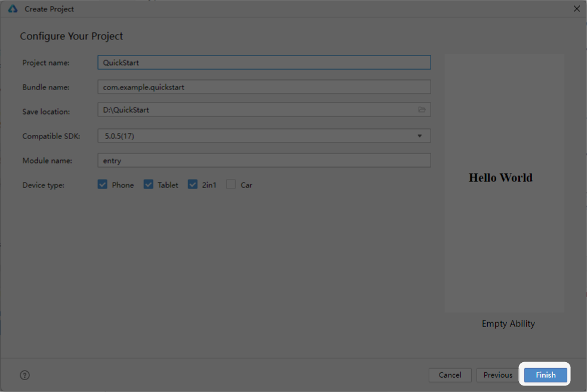Click the Module name field entry
587x392 pixels.
[265, 160]
